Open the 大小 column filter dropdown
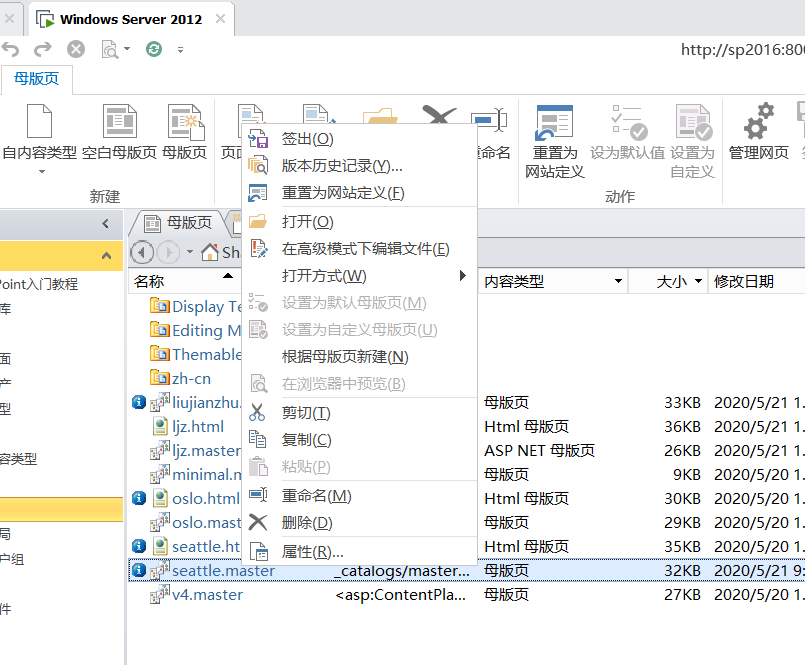The width and height of the screenshot is (805, 665). [698, 281]
